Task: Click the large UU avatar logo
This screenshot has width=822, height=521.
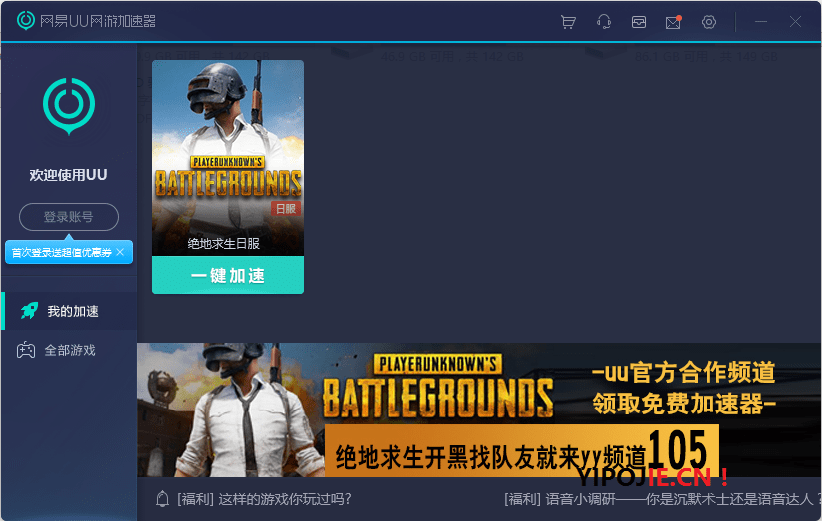Action: click(69, 106)
